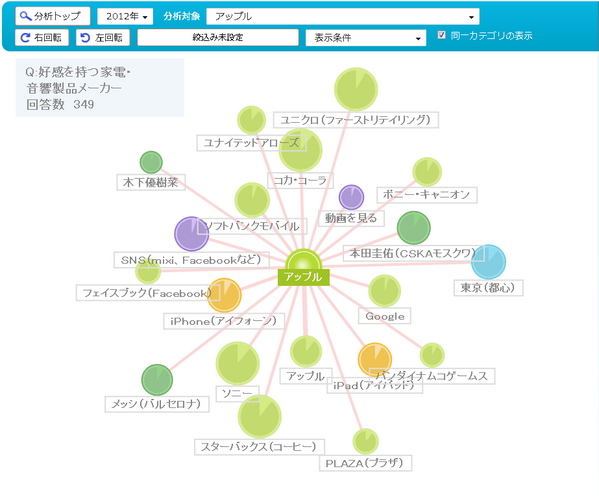Select the blue 東京(都心) node circle

tap(488, 262)
